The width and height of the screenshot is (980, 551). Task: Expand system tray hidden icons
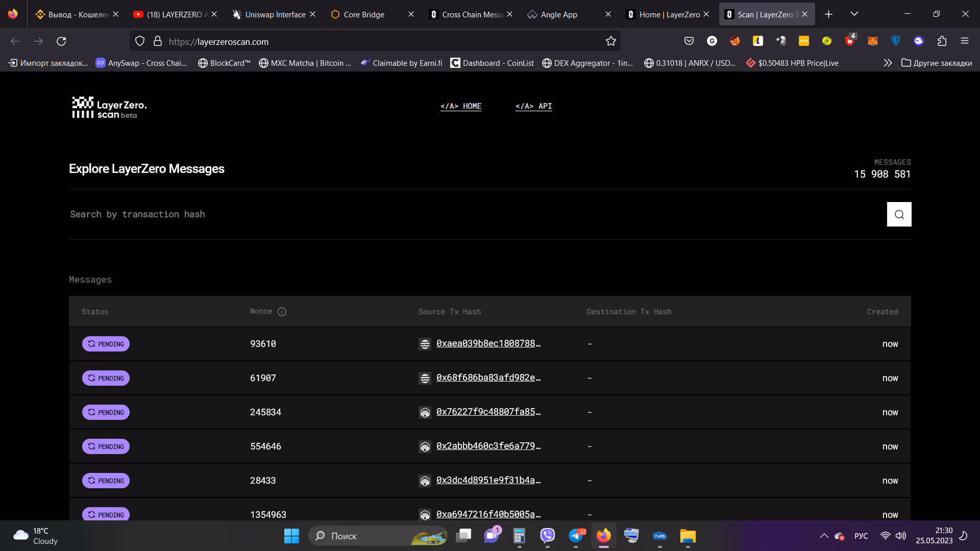point(824,536)
